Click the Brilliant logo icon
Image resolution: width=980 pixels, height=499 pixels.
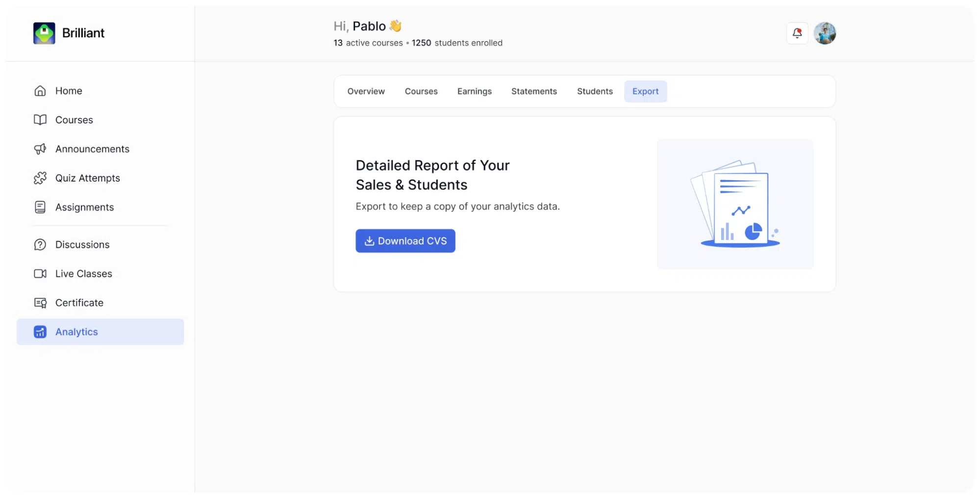[x=44, y=33]
